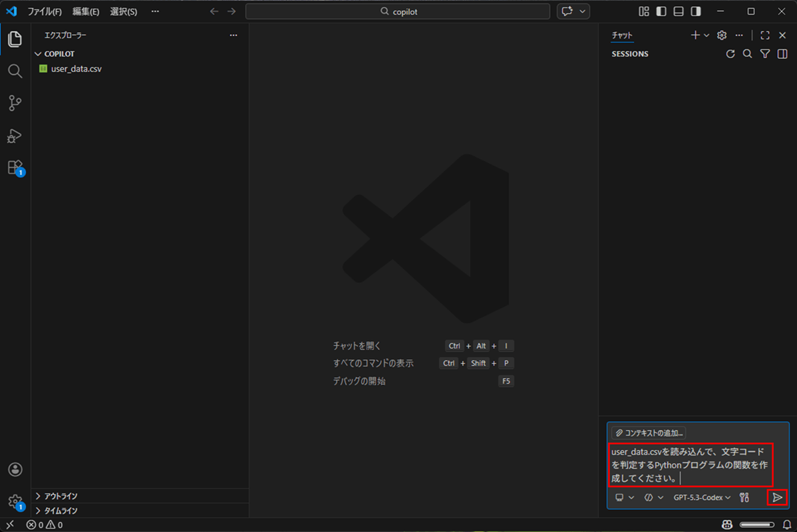Maximize the chat panel to fullscreen
This screenshot has width=797, height=532.
(764, 35)
